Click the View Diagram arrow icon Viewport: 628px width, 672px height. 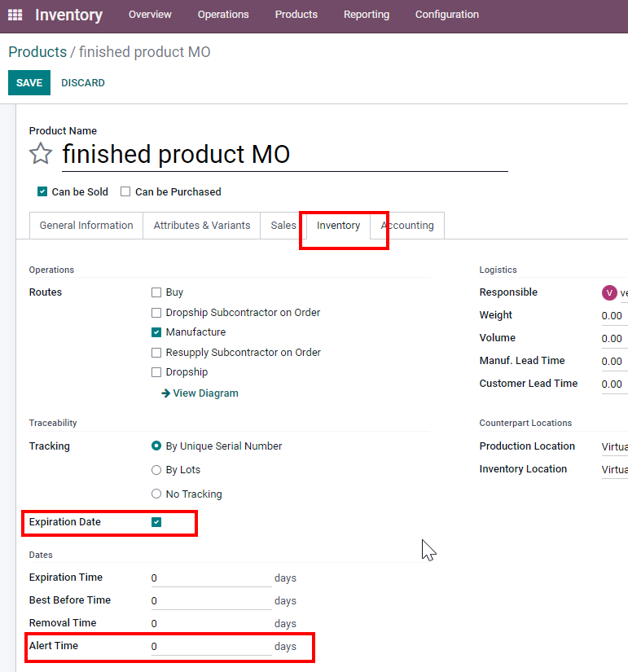(165, 393)
